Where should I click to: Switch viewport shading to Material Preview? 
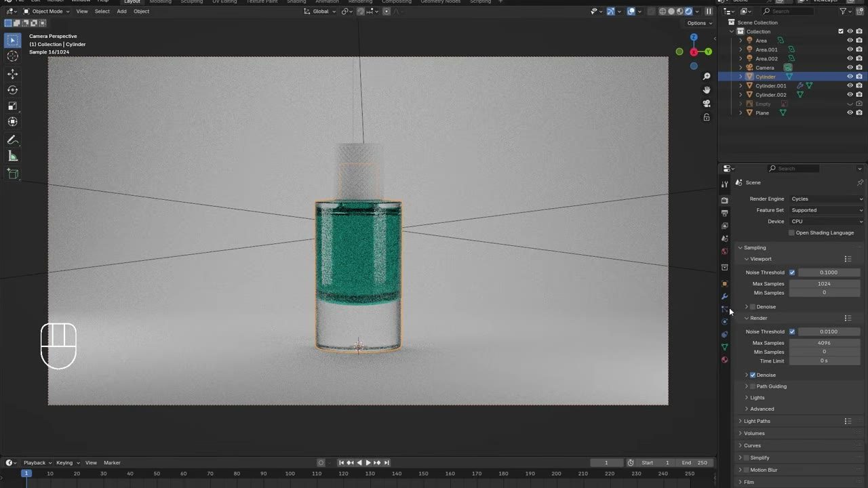click(x=679, y=12)
